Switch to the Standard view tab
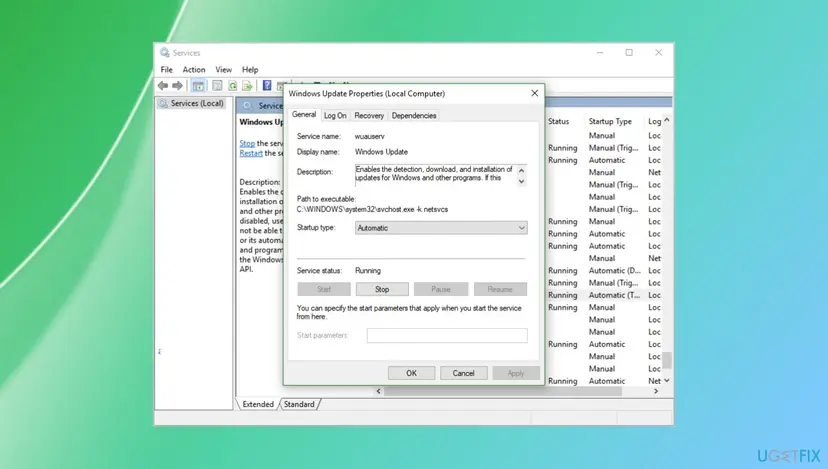This screenshot has width=828, height=469. pos(299,404)
